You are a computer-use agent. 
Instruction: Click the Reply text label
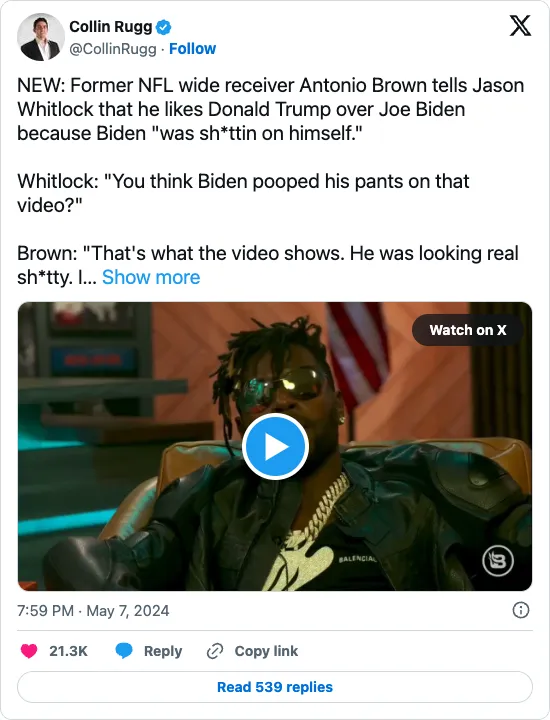pyautogui.click(x=163, y=651)
